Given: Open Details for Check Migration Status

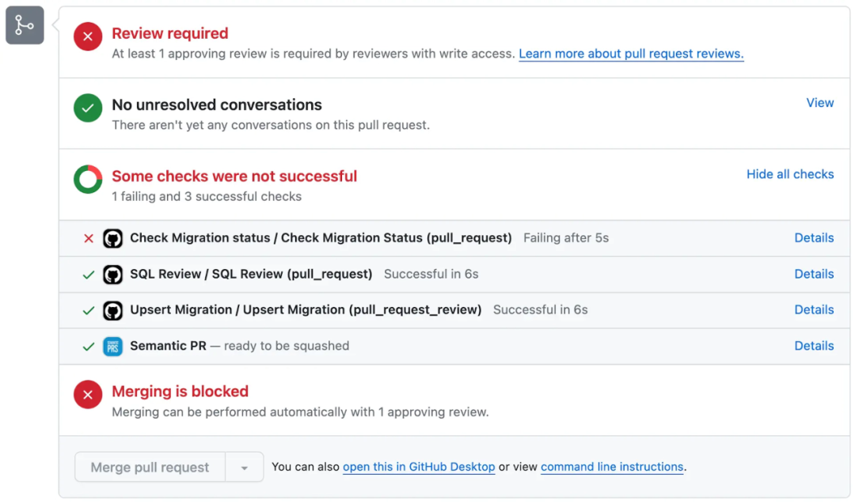Looking at the screenshot, I should [x=814, y=238].
